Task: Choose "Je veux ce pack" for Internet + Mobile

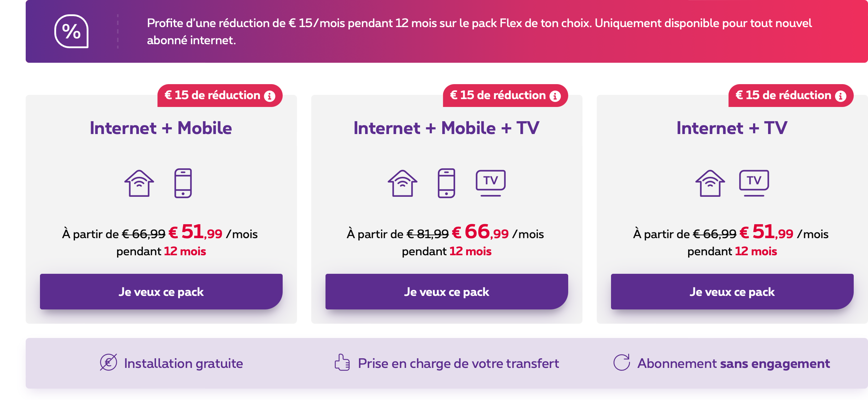Action: click(161, 292)
